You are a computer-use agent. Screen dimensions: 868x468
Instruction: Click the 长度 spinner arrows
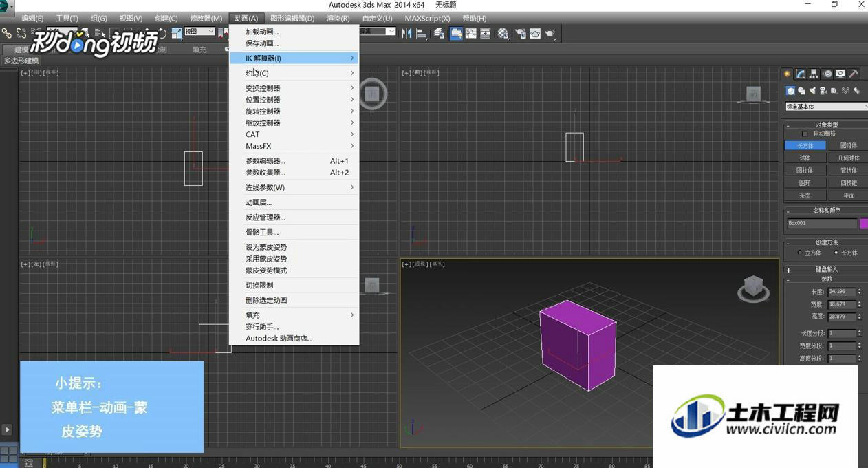859,292
